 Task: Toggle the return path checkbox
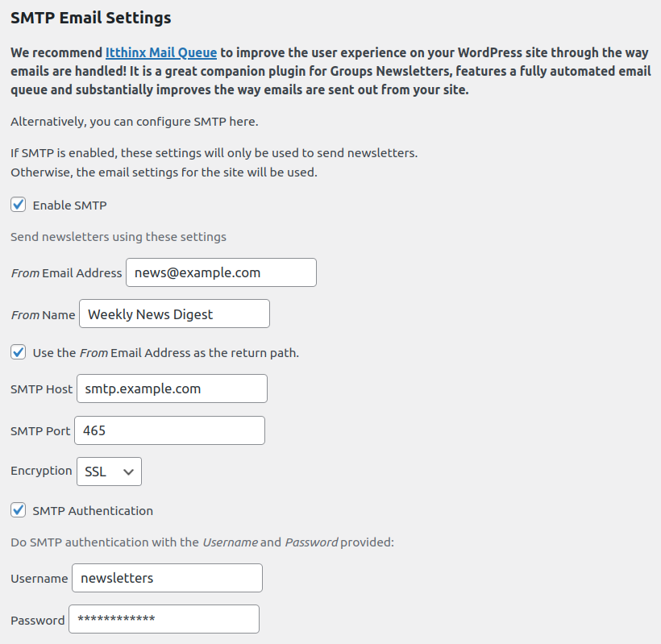[x=19, y=352]
